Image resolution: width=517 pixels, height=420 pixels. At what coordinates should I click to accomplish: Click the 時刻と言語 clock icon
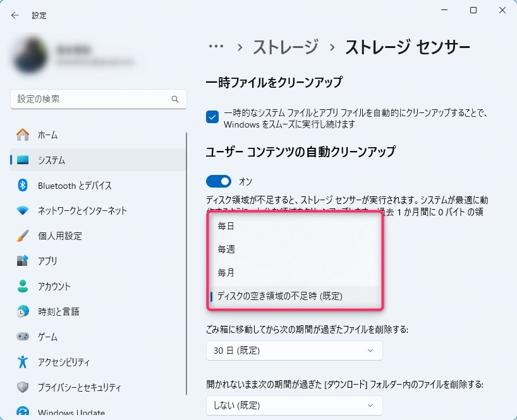(x=23, y=311)
